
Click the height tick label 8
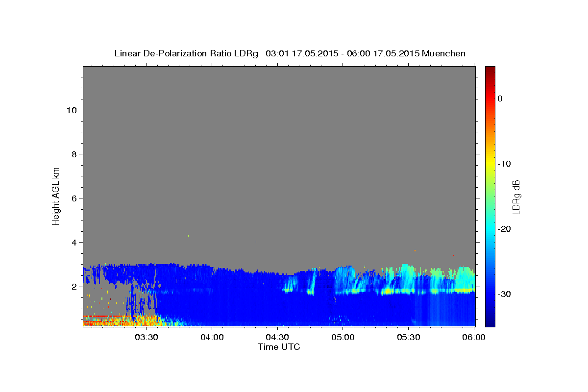(73, 154)
